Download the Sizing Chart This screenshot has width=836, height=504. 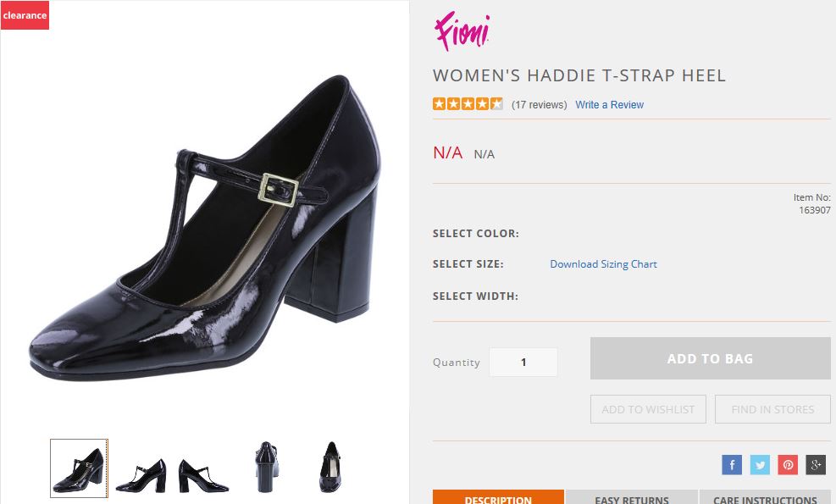pos(603,263)
